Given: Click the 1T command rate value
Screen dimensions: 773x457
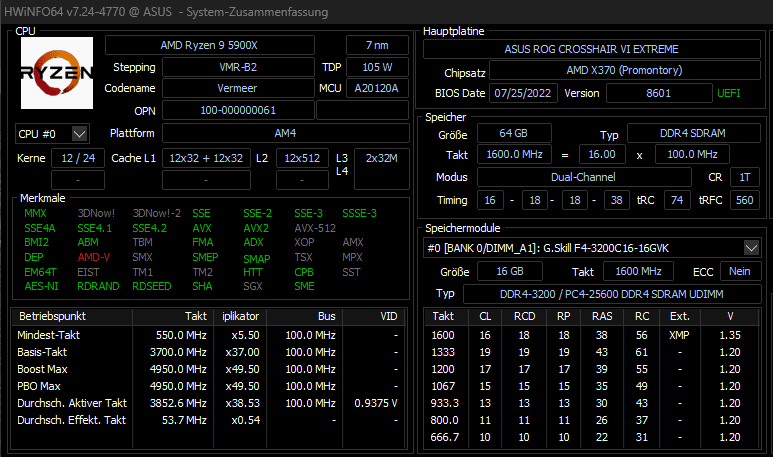Looking at the screenshot, I should pos(745,177).
